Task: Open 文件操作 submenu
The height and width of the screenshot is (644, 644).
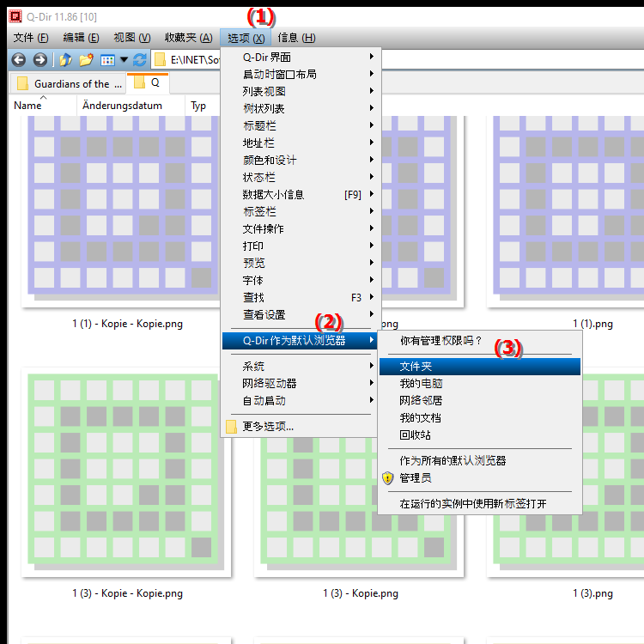Action: pyautogui.click(x=301, y=228)
